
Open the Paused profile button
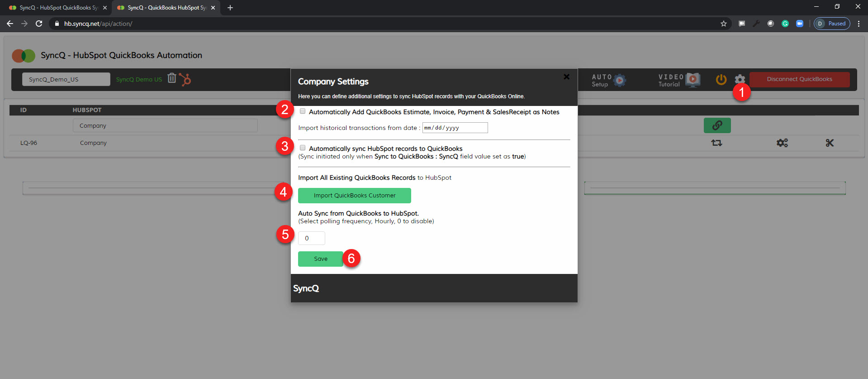point(832,24)
